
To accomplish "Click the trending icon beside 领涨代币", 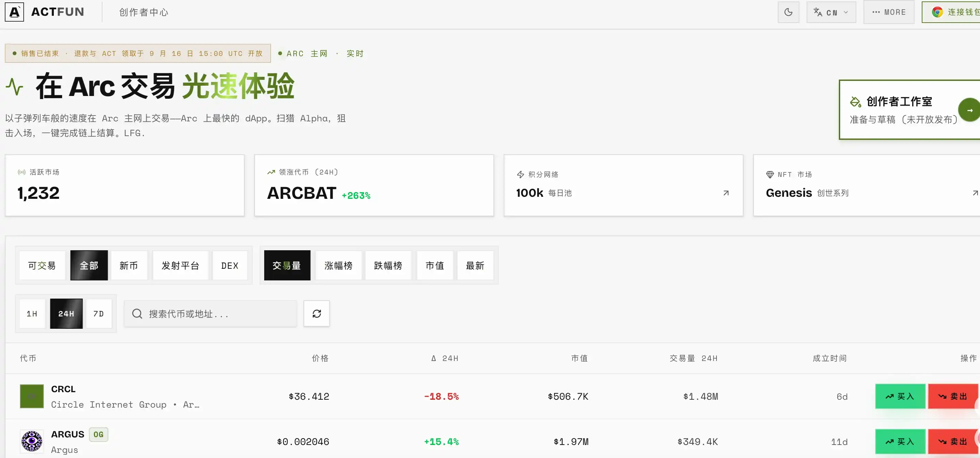I will [271, 172].
